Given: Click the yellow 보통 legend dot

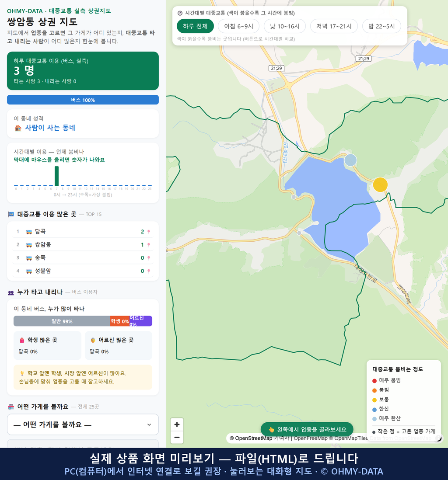Looking at the screenshot, I should (x=374, y=400).
